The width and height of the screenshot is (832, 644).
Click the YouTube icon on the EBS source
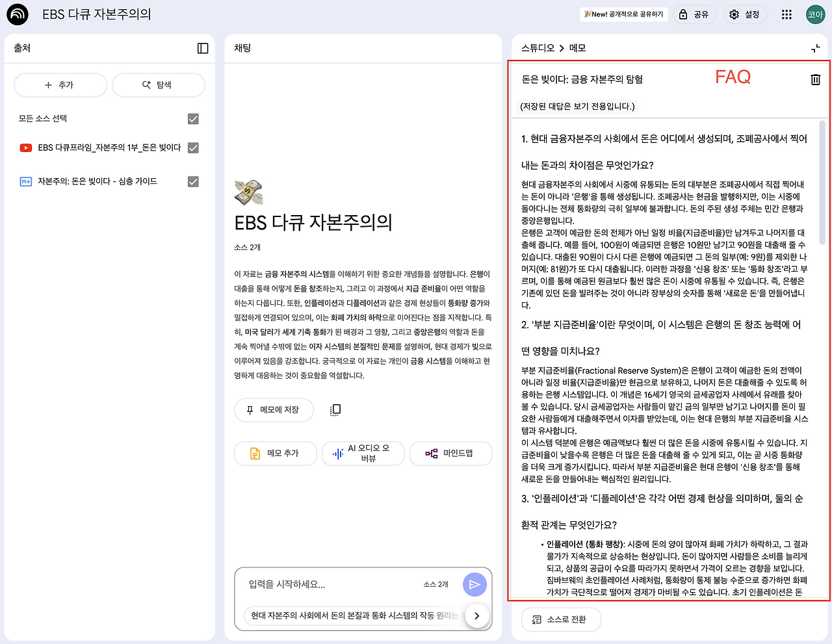click(x=26, y=148)
